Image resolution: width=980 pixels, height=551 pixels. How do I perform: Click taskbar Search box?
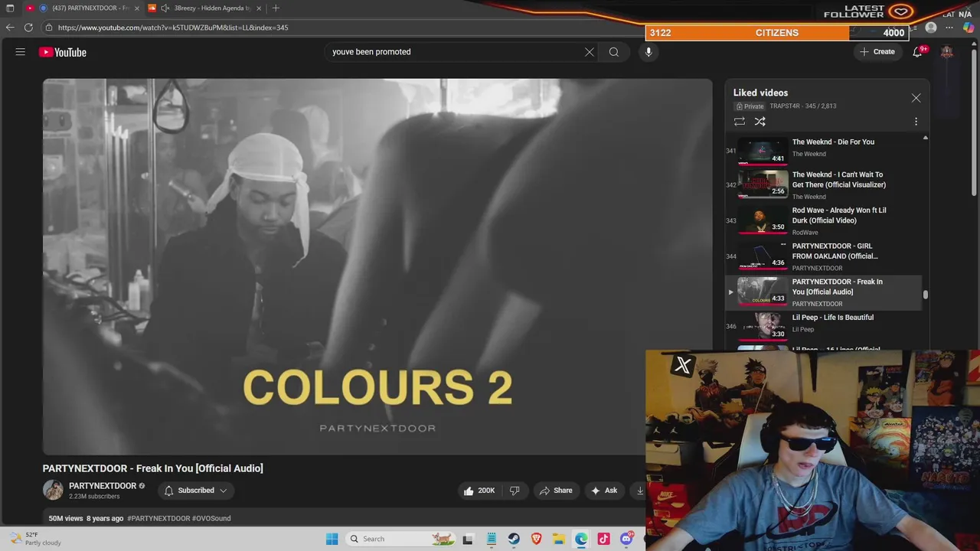[399, 539]
